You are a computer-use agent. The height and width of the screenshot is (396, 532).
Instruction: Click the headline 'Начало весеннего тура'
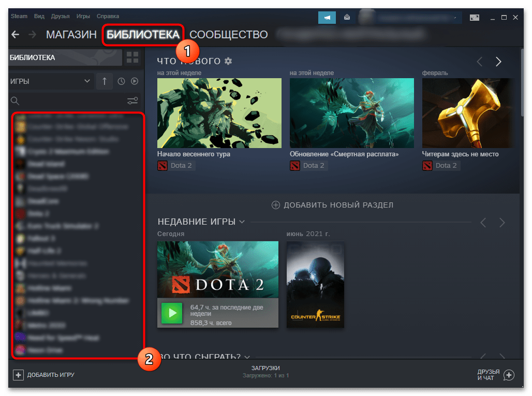point(194,154)
